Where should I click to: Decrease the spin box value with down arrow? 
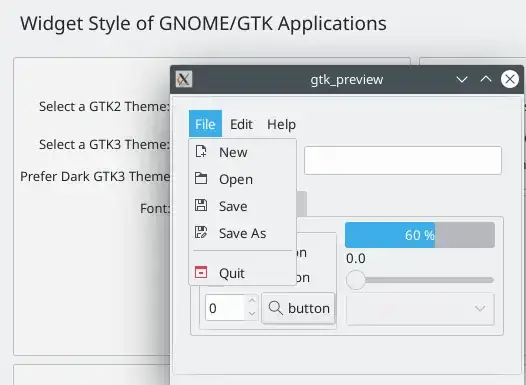252,314
